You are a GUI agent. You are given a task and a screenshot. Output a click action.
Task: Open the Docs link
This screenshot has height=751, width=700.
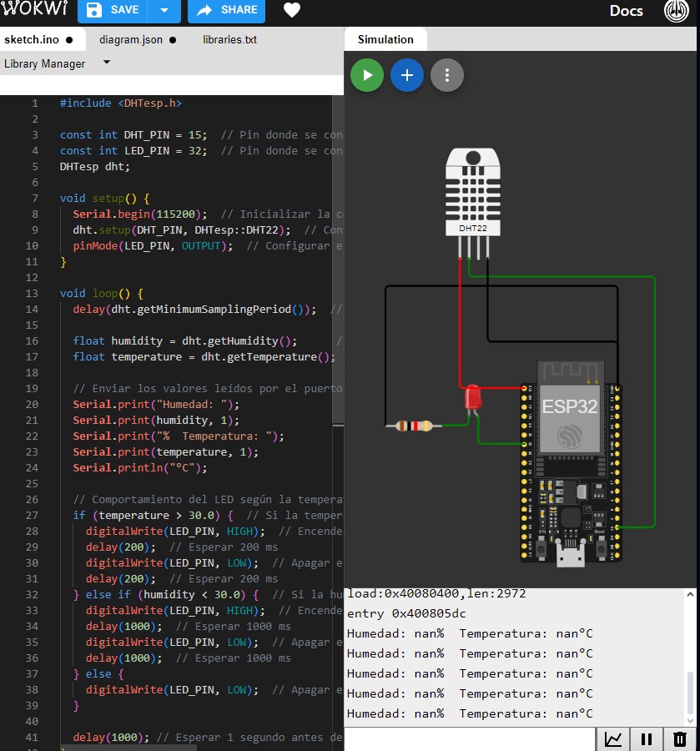[626, 11]
